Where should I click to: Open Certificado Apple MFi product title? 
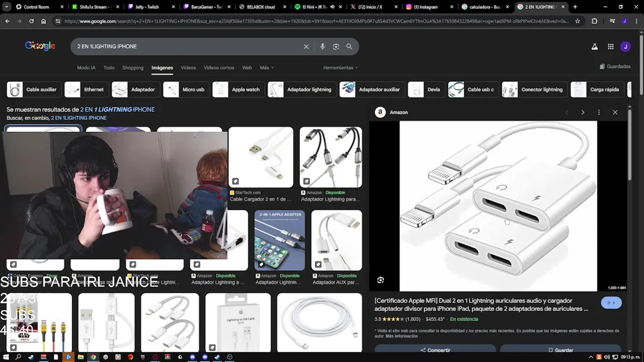pyautogui.click(x=481, y=305)
